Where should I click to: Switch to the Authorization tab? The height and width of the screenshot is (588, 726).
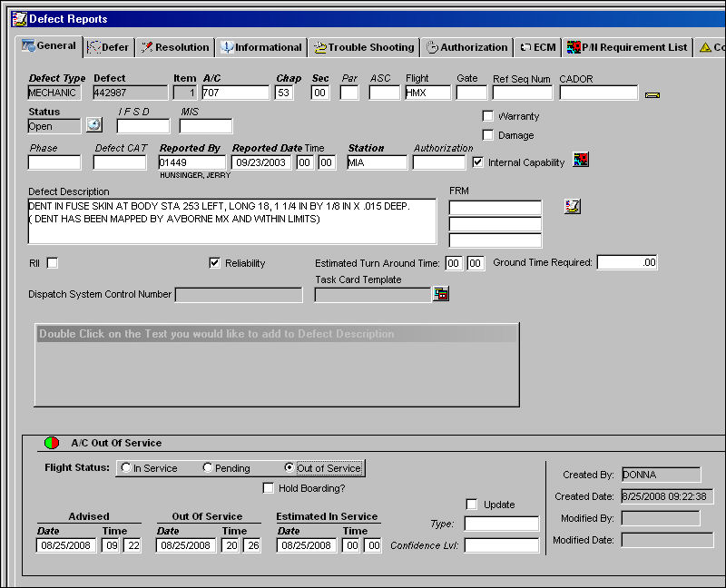[x=466, y=47]
